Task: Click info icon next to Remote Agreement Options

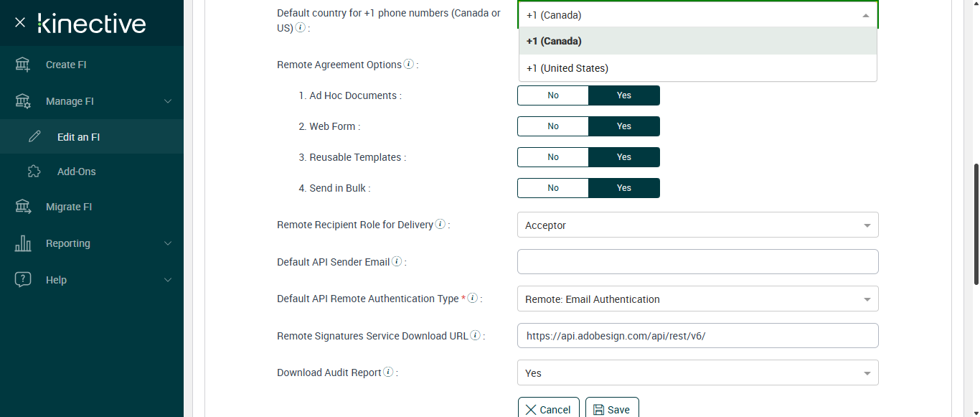Action: coord(409,64)
